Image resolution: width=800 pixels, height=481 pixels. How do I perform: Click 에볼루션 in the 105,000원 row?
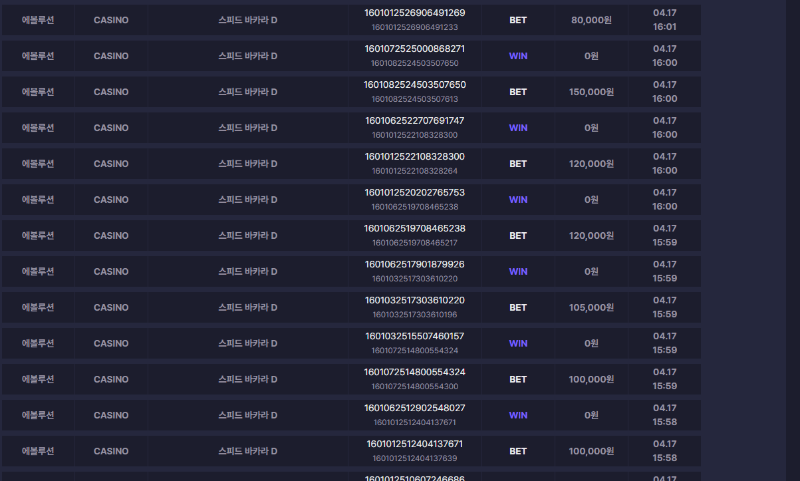[x=38, y=308]
